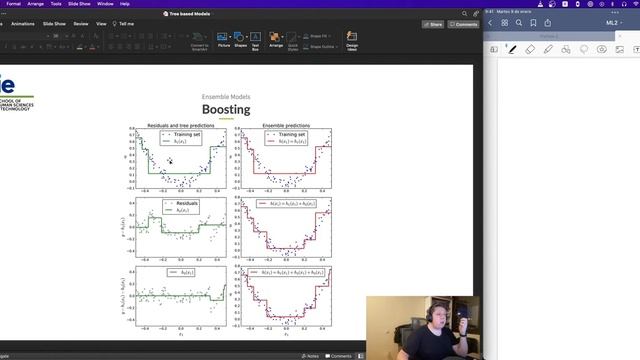Click the Share button
Viewport: 640px width, 360px height.
[433, 24]
